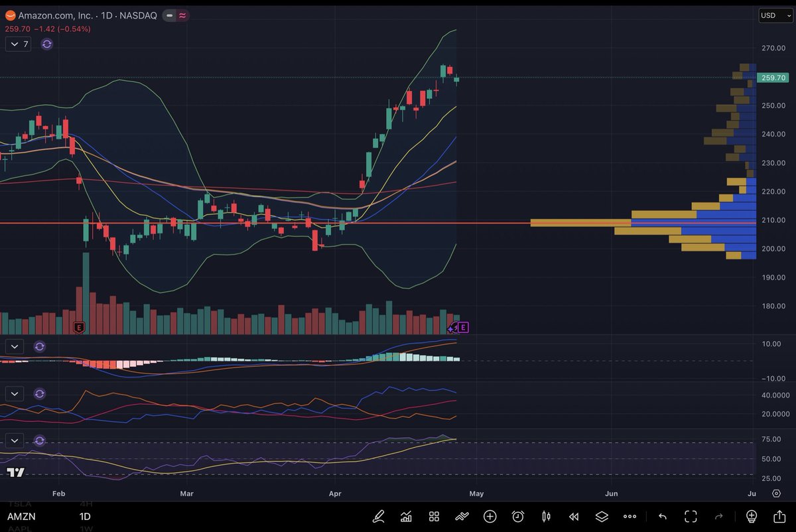Click the Jun date label
The image size is (796, 532).
pos(612,494)
